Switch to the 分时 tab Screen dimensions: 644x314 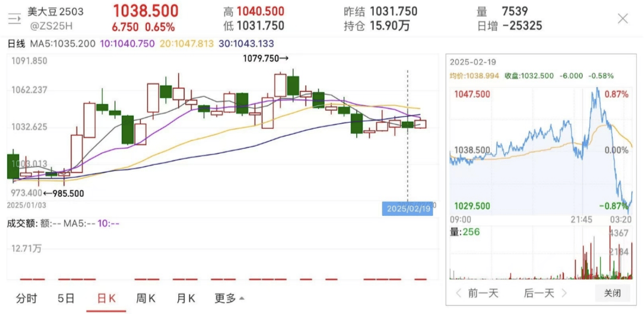[x=27, y=298]
